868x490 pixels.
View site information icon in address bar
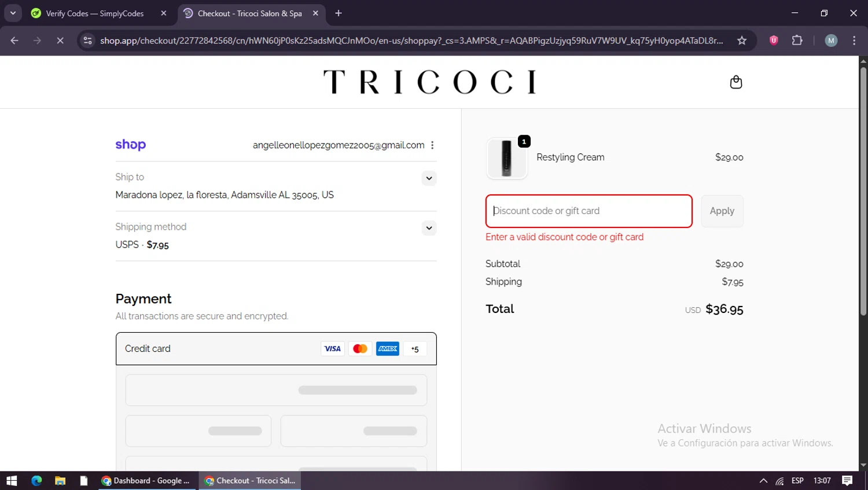(x=88, y=40)
